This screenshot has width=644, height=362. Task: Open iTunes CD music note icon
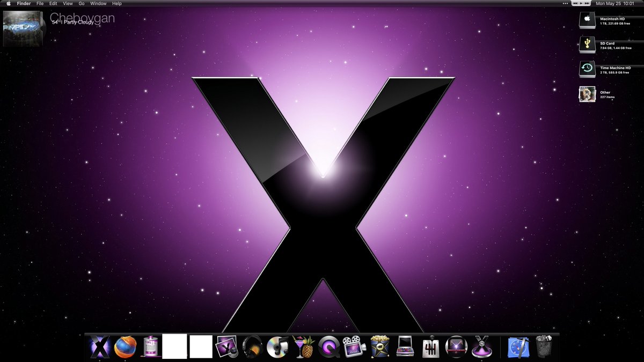[277, 346]
